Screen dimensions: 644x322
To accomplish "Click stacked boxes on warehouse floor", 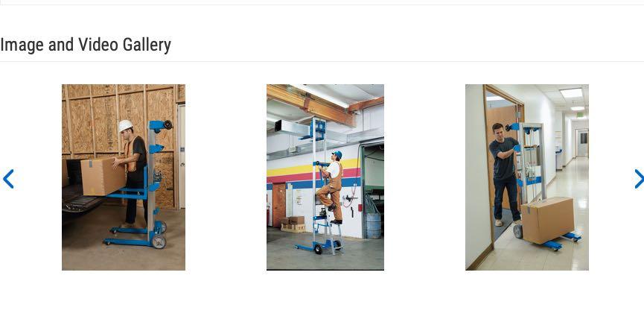I will 293,224.
